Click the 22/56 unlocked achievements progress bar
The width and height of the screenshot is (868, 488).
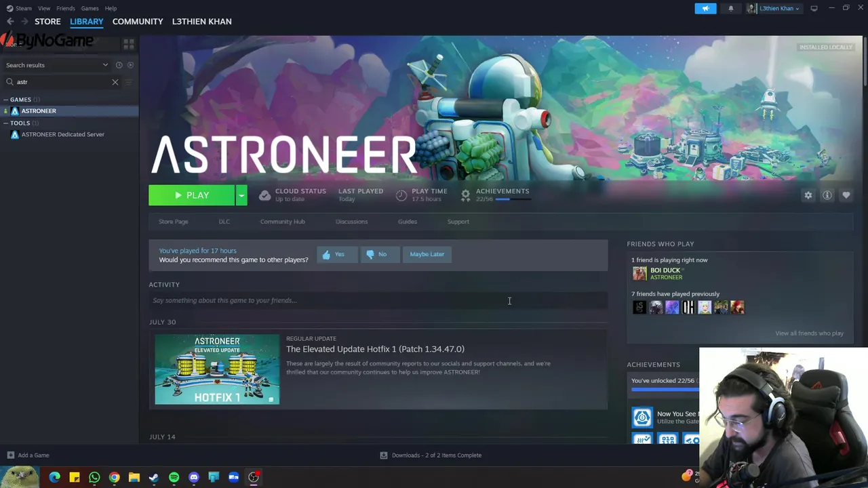[665, 390]
